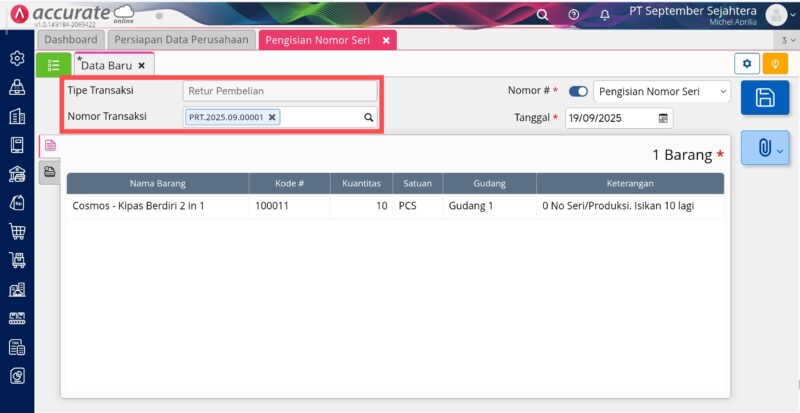Click the Tanggal date input field

click(x=610, y=118)
